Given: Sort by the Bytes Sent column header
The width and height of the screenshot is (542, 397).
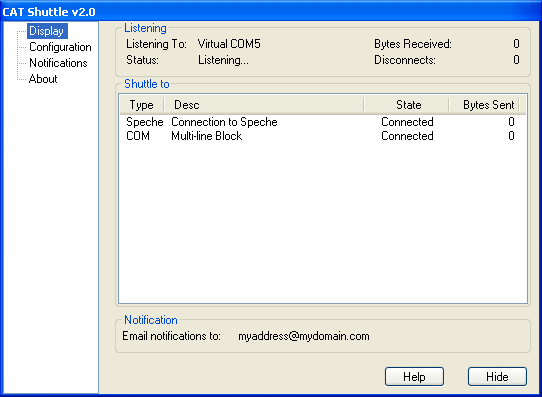Looking at the screenshot, I should pos(484,105).
